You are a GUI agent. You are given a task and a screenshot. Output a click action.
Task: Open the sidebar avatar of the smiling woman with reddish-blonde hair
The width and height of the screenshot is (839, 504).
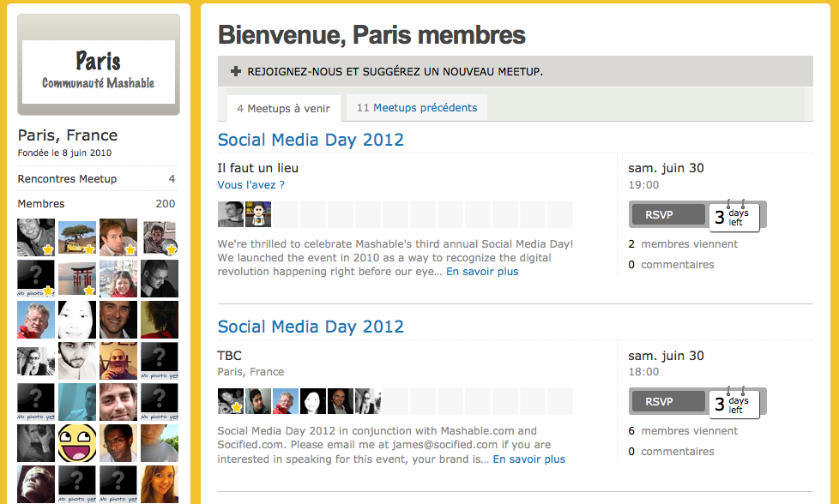(160, 484)
